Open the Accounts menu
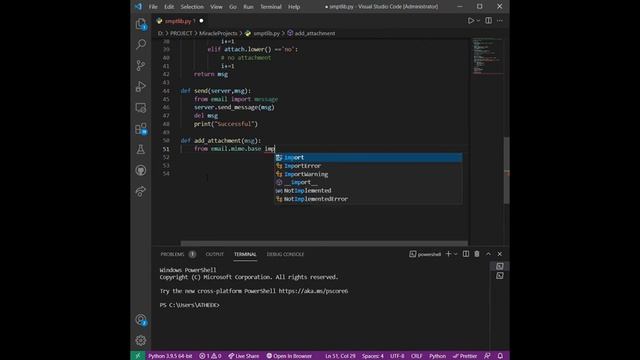The image size is (640, 360). (x=141, y=320)
